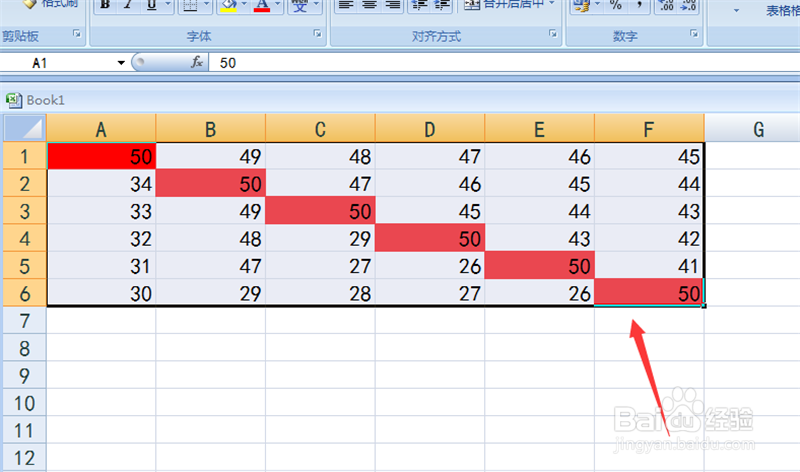The width and height of the screenshot is (800, 472).
Task: Select column F header
Action: pyautogui.click(x=649, y=129)
